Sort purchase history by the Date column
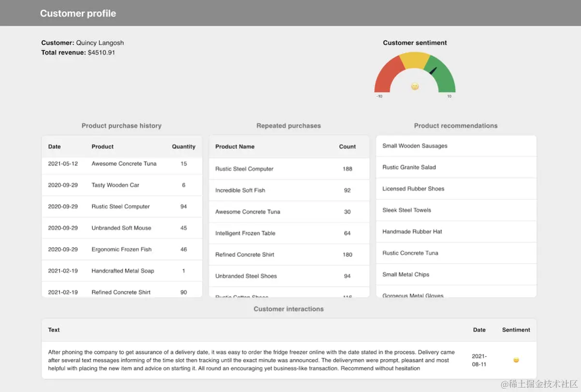 tap(54, 146)
